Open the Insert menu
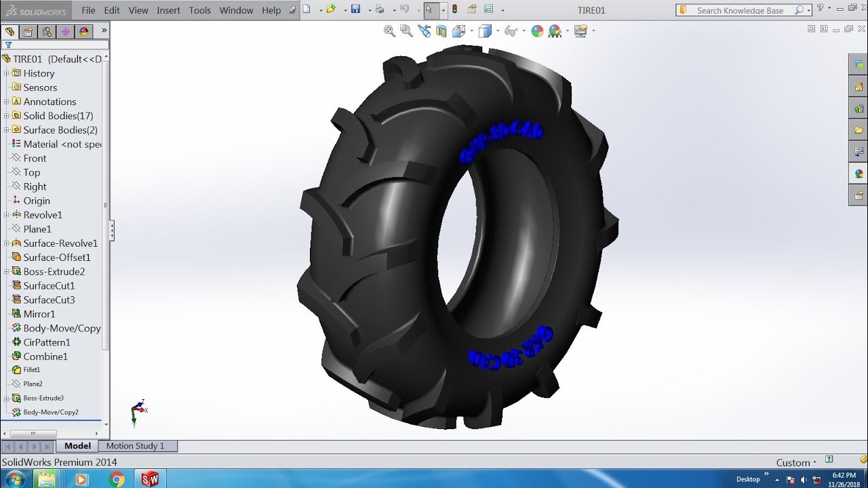 [x=168, y=10]
